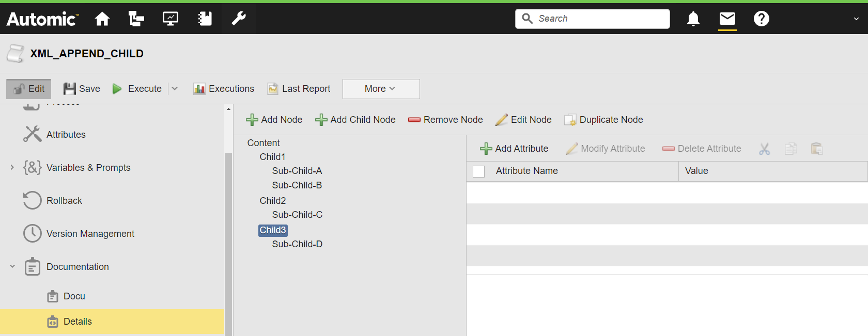The height and width of the screenshot is (336, 868).
Task: Open the Process Assembly perspective icon
Action: (x=136, y=19)
